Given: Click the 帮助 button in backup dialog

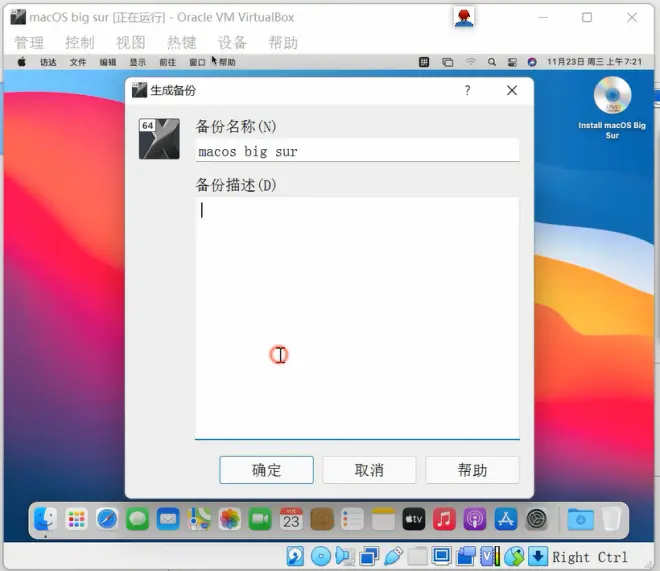Looking at the screenshot, I should click(x=472, y=470).
